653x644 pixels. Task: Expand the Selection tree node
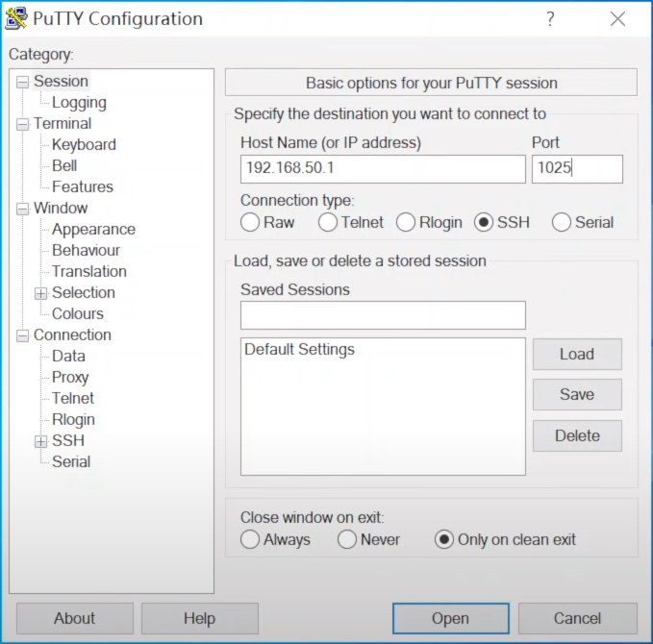pos(40,293)
